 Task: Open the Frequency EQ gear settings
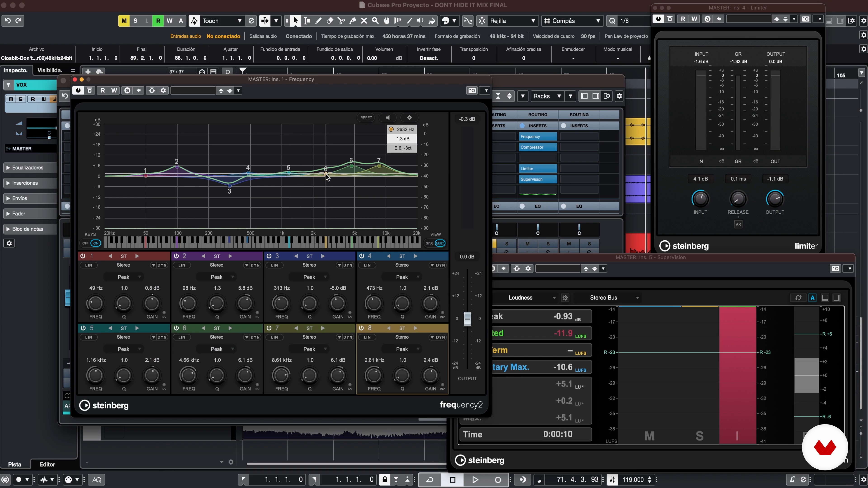[409, 117]
